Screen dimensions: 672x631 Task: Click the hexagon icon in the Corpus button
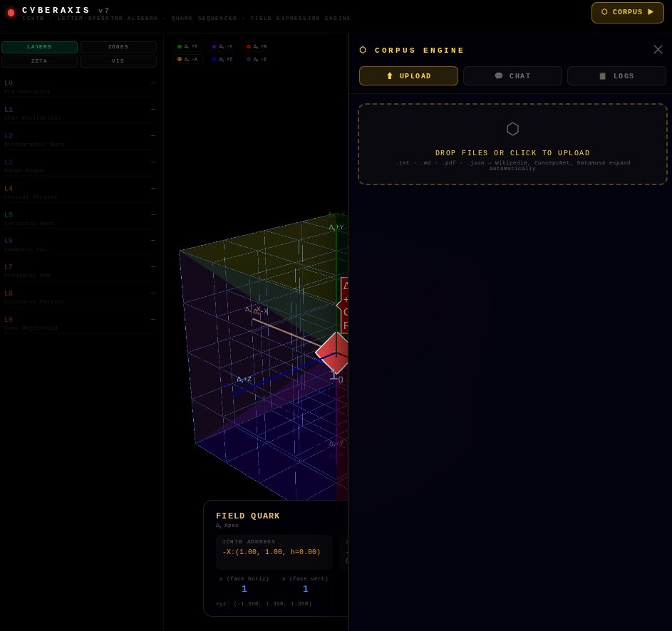604,12
